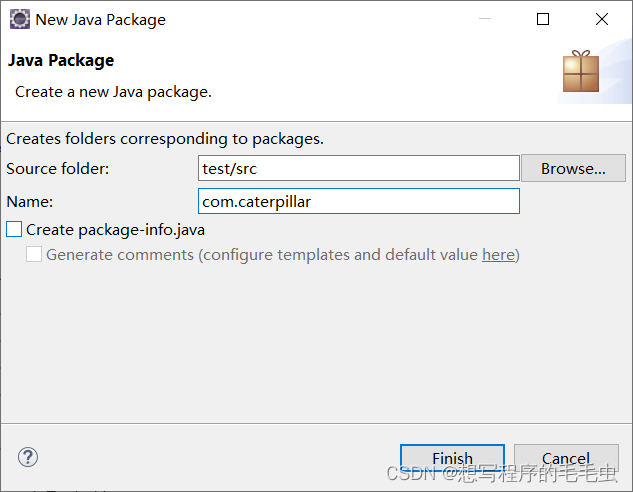
Task: Enable Create package-info.java checkbox
Action: [x=14, y=230]
